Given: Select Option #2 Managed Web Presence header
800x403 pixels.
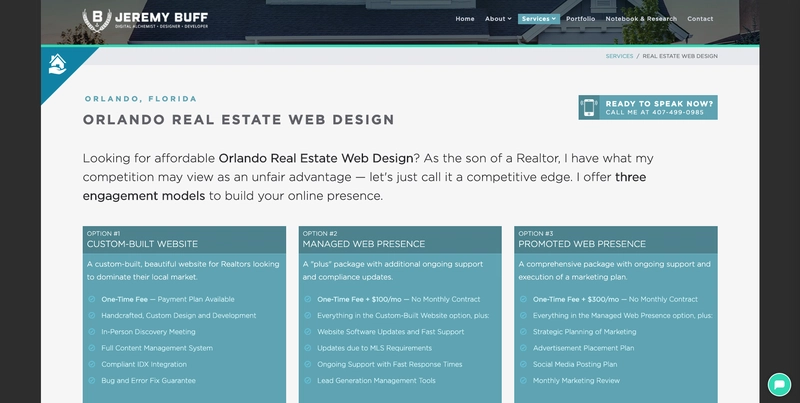Looking at the screenshot, I should point(400,240).
